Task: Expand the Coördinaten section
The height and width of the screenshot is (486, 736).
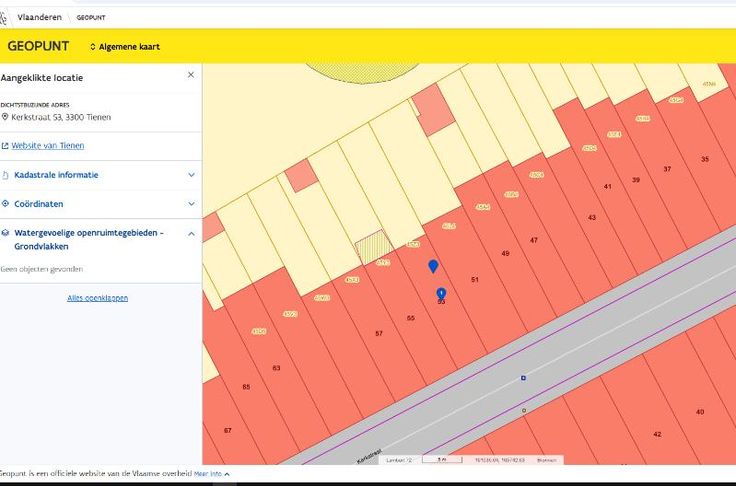Action: pyautogui.click(x=191, y=204)
